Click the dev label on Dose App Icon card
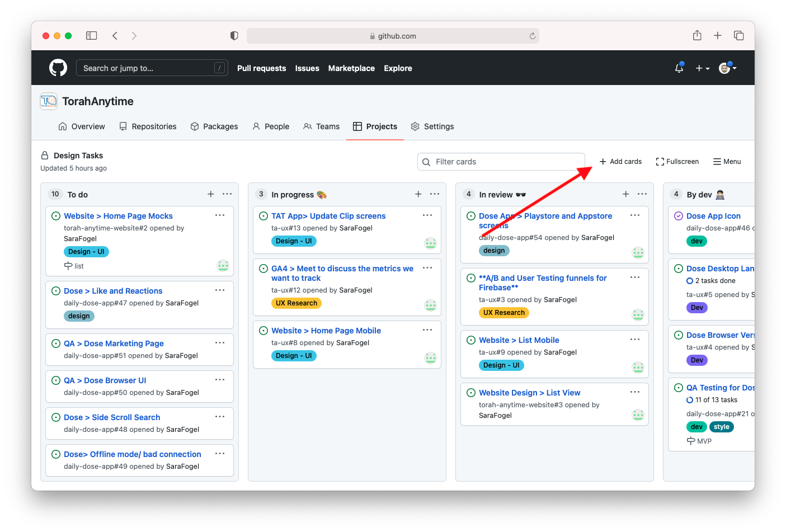 click(x=696, y=241)
